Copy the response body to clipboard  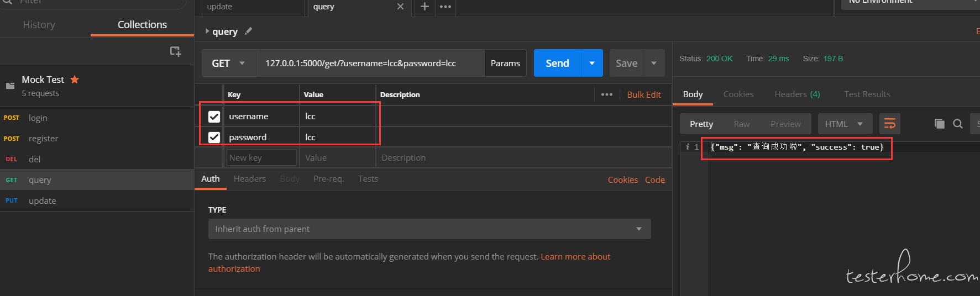(x=939, y=124)
